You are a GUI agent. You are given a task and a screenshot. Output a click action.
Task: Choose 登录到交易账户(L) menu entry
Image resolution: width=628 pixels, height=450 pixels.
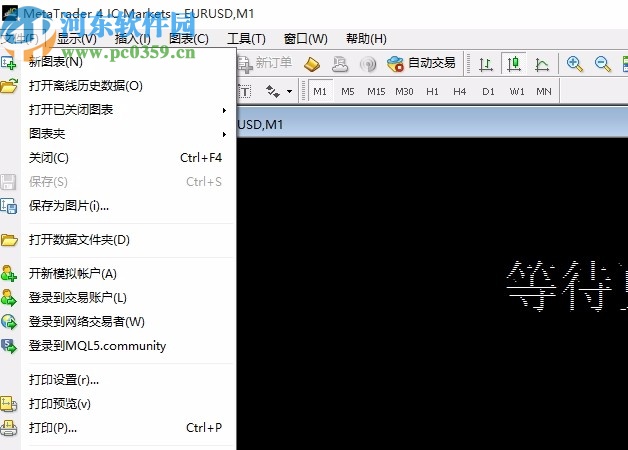point(118,298)
